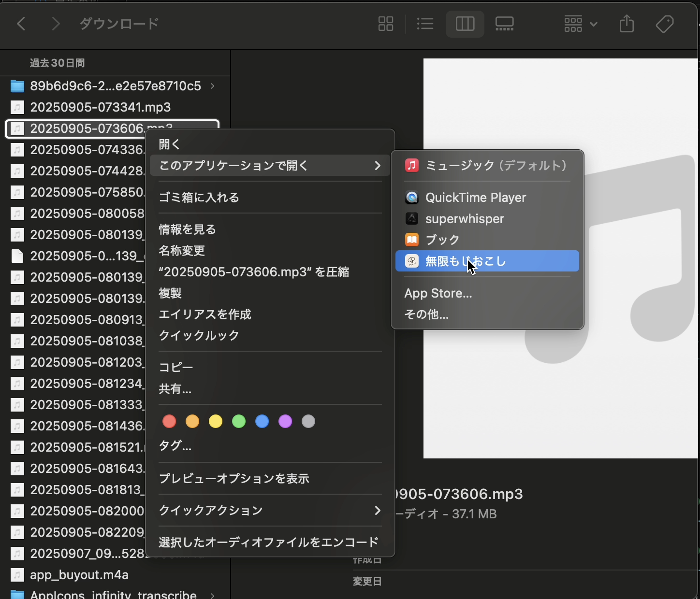Select the file app_buyout.m4a
Image resolution: width=700 pixels, height=599 pixels.
(79, 575)
